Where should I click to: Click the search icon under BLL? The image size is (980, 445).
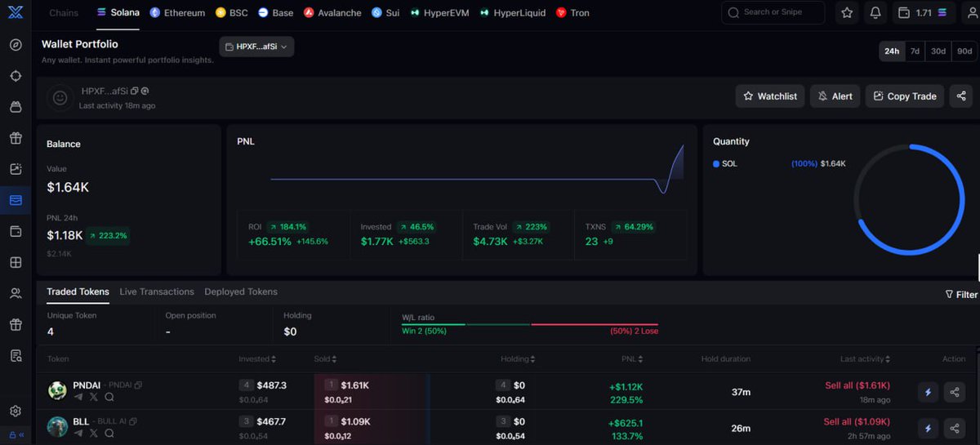[x=109, y=434]
